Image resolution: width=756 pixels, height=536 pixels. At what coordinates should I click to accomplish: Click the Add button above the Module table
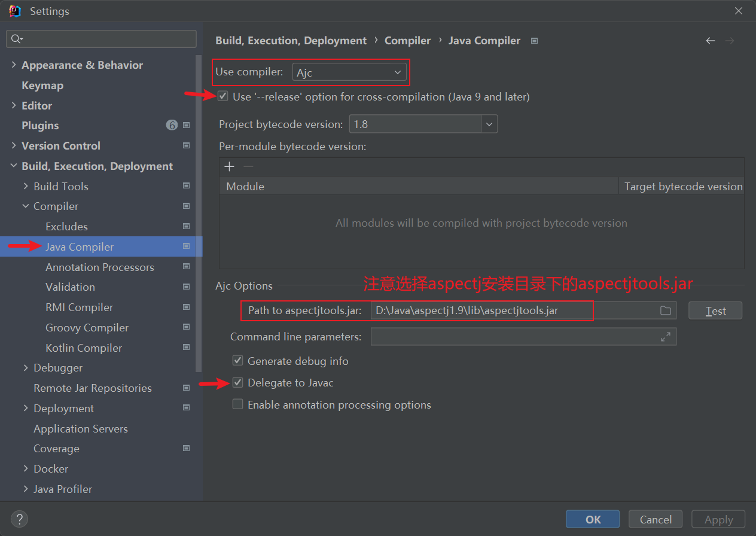coord(229,166)
